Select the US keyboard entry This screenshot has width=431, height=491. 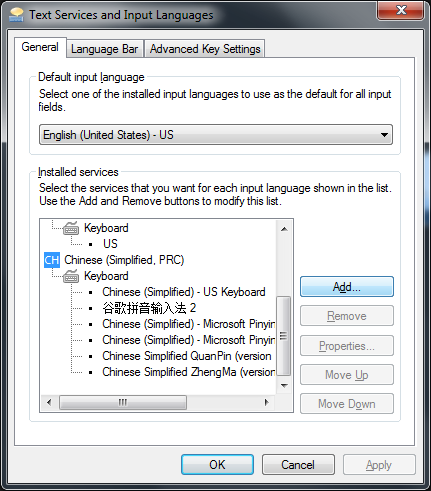click(x=110, y=244)
